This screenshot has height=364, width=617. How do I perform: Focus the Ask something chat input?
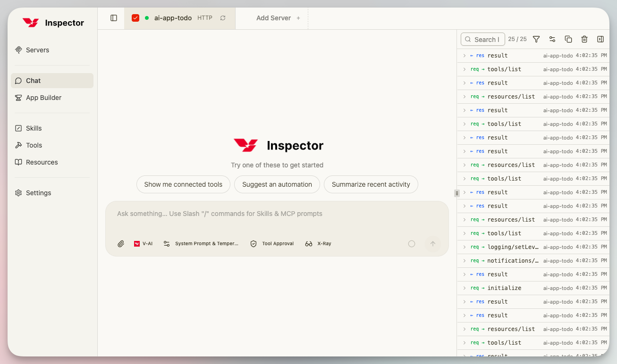(x=277, y=214)
